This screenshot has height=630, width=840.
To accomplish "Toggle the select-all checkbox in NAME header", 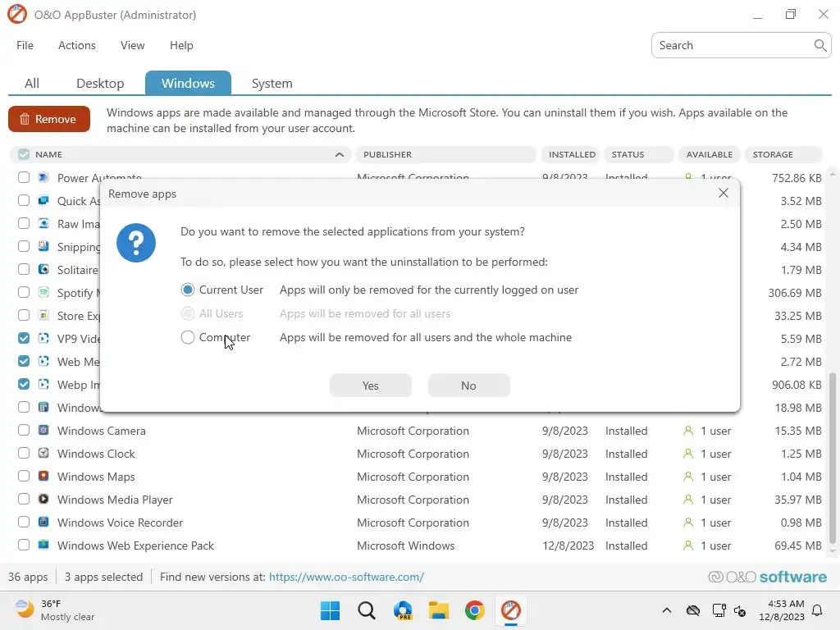I will pyautogui.click(x=24, y=154).
